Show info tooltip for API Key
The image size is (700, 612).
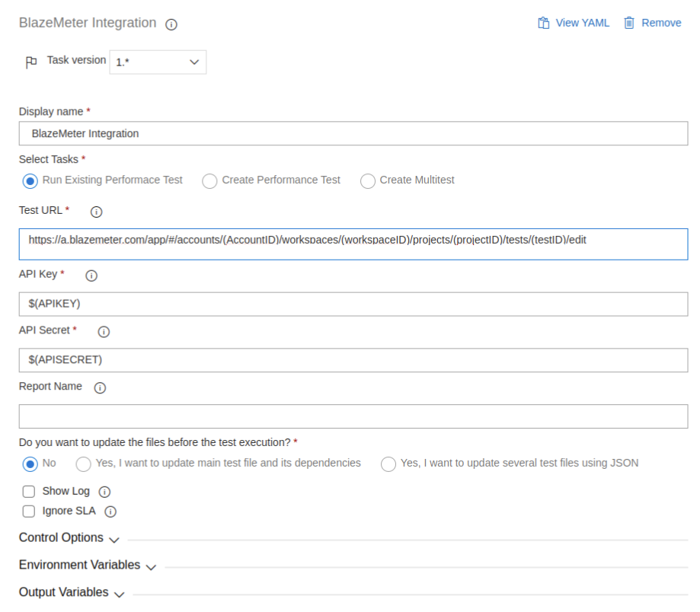click(x=91, y=276)
